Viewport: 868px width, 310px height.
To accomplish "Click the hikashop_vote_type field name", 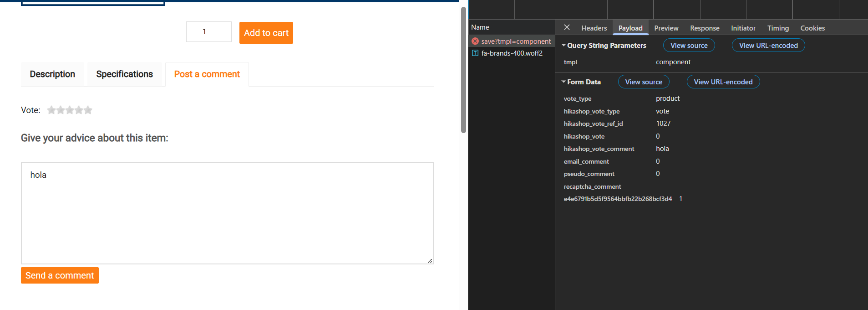I will point(592,111).
